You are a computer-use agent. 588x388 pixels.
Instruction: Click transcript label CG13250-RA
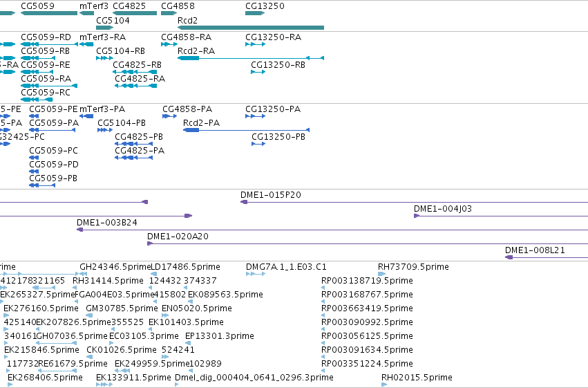pos(274,37)
